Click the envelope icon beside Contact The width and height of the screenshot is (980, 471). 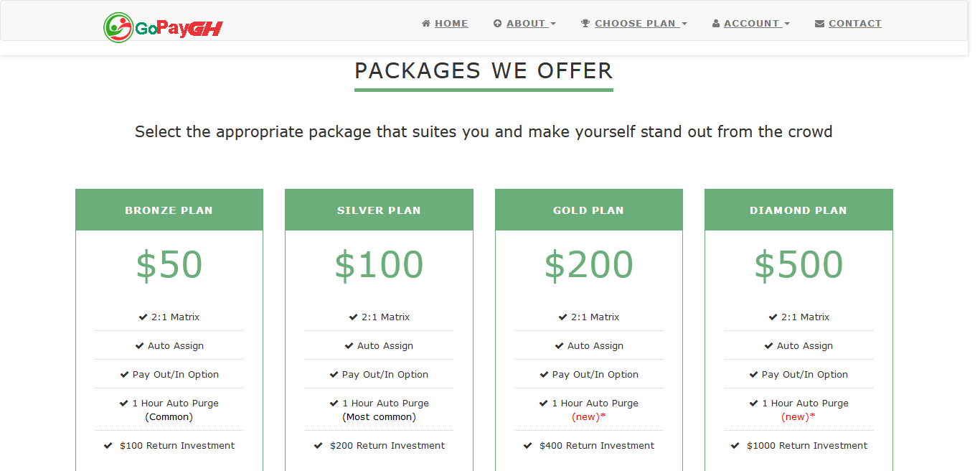point(819,24)
